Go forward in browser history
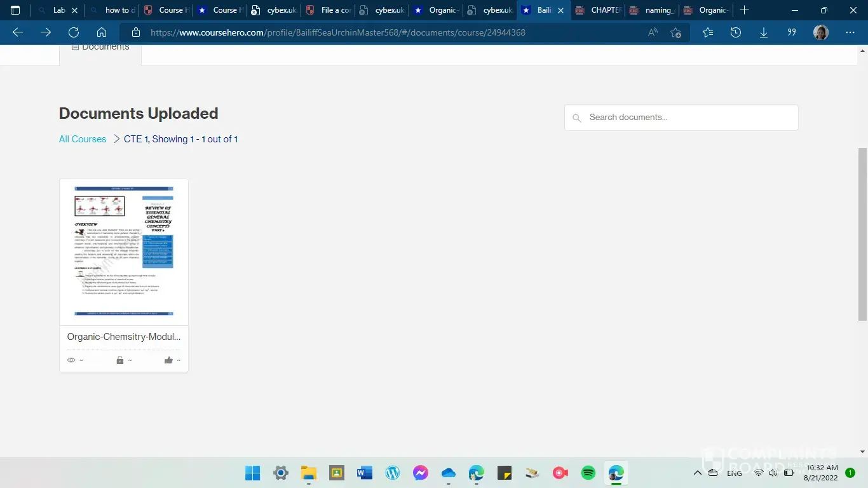 pyautogui.click(x=46, y=32)
